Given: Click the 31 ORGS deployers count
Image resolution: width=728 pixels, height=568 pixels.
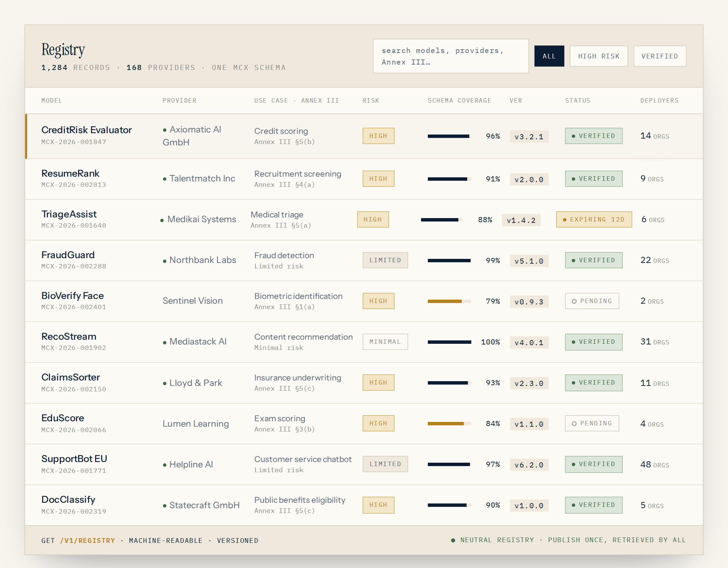Looking at the screenshot, I should coord(655,342).
